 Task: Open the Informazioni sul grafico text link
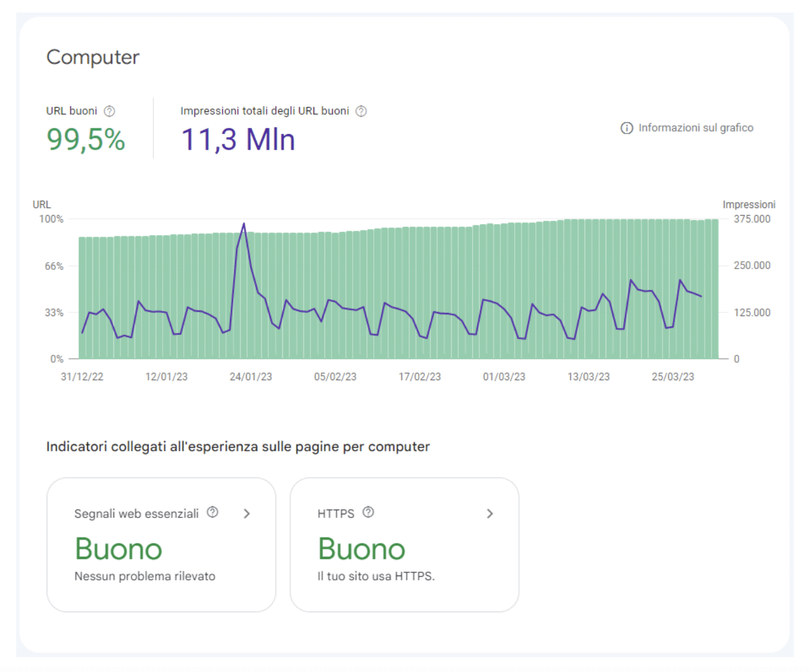(695, 128)
